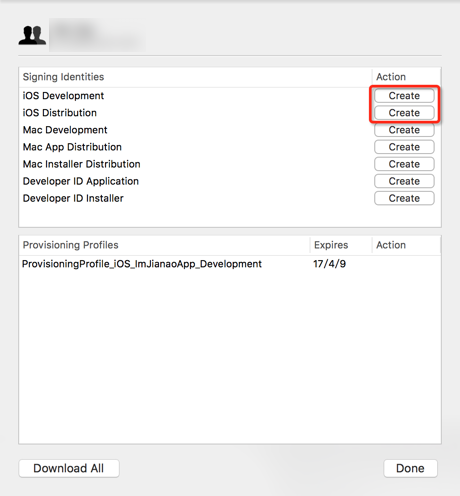Select the iOS Distribution row label

60,113
